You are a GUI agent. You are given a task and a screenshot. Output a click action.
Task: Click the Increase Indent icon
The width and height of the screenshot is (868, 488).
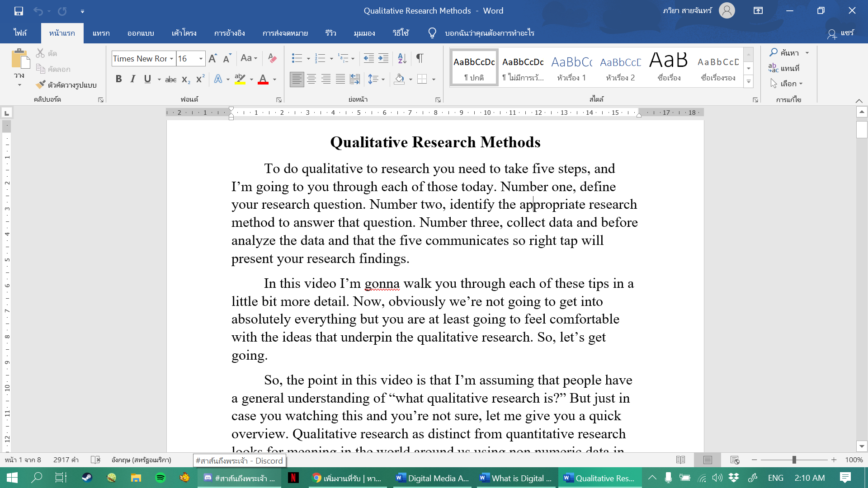[x=383, y=58]
